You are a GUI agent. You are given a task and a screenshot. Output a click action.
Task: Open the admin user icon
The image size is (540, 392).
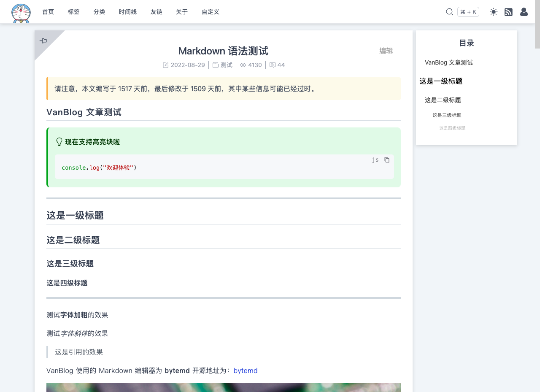coord(524,12)
